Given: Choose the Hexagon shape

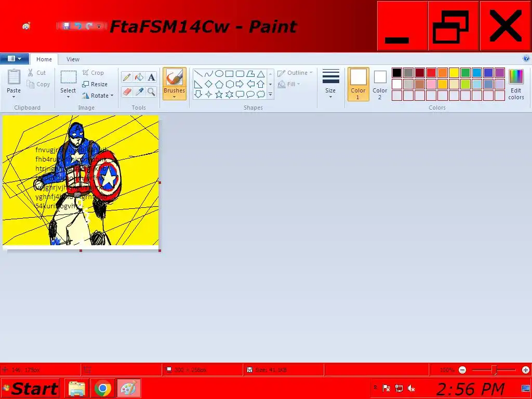Looking at the screenshot, I should point(229,84).
